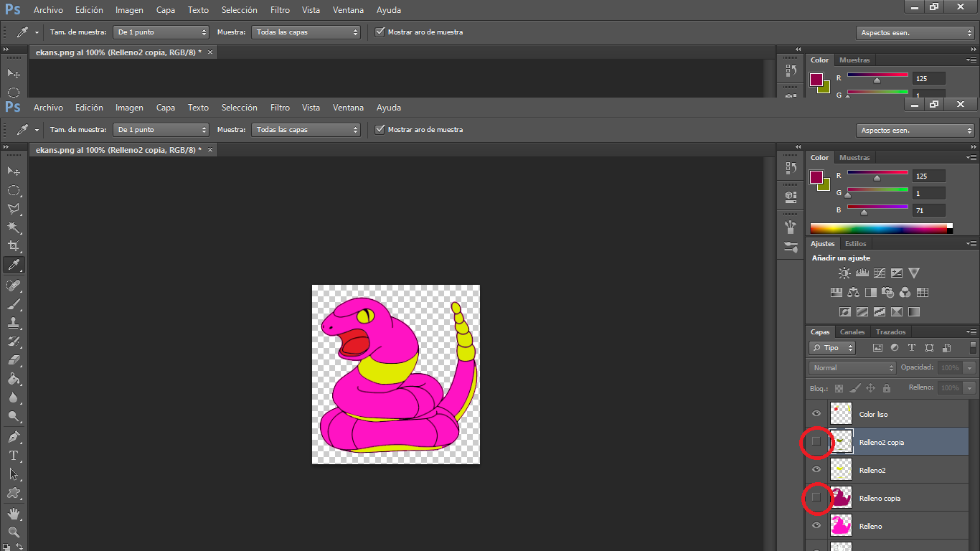Screen dimensions: 980x551
Task: Select the Zoom magnifier tool
Action: click(14, 532)
